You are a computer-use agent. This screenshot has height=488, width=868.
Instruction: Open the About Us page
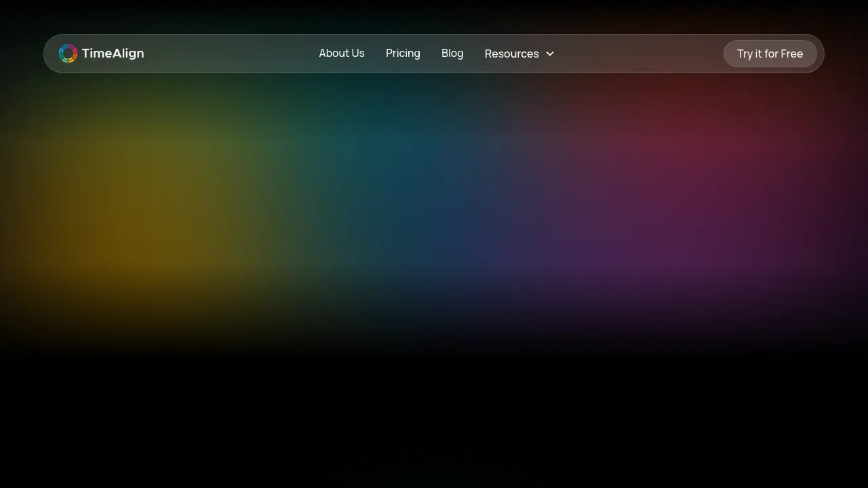click(x=342, y=54)
